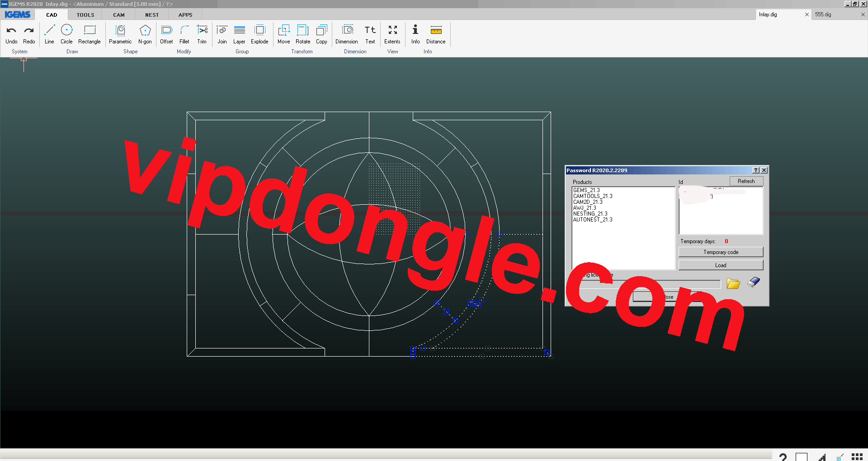Activate the Offset modify tool
The height and width of the screenshot is (461, 868).
(x=166, y=34)
